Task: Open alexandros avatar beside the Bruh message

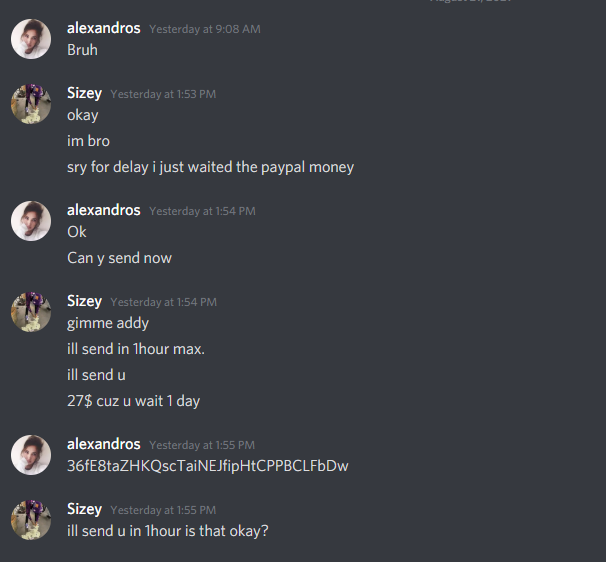Action: (x=31, y=39)
